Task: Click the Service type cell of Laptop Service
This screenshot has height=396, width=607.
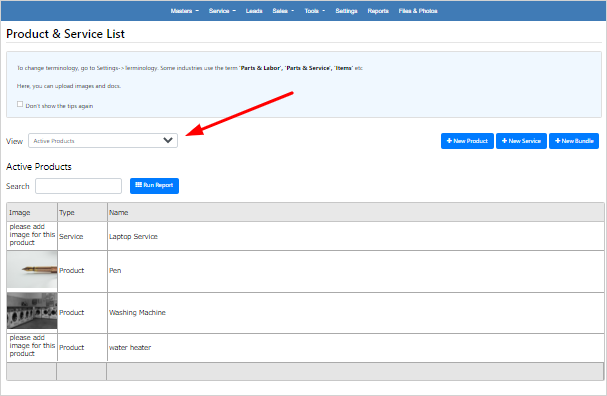Action: point(82,236)
